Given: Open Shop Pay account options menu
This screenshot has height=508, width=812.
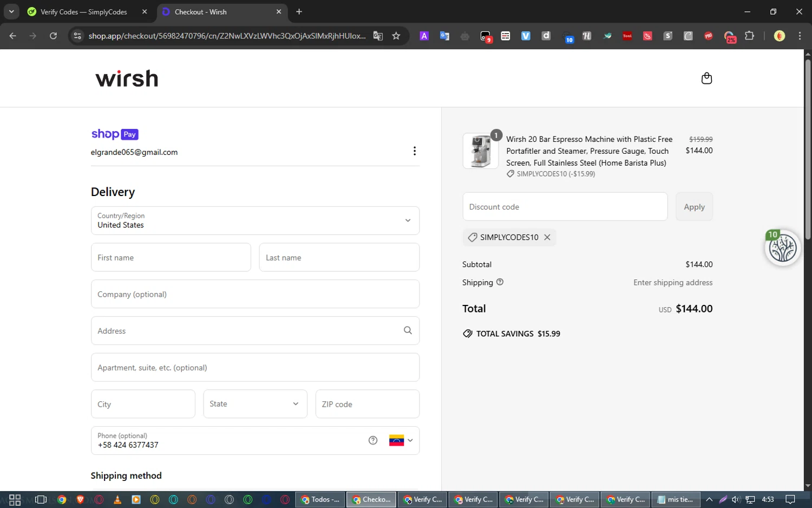Looking at the screenshot, I should click(x=415, y=151).
